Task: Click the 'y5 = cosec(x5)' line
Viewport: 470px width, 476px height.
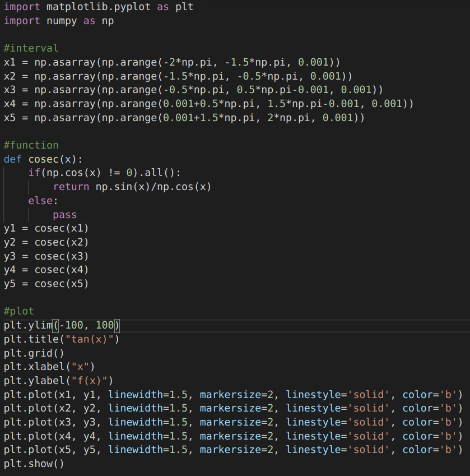Action: pos(46,284)
